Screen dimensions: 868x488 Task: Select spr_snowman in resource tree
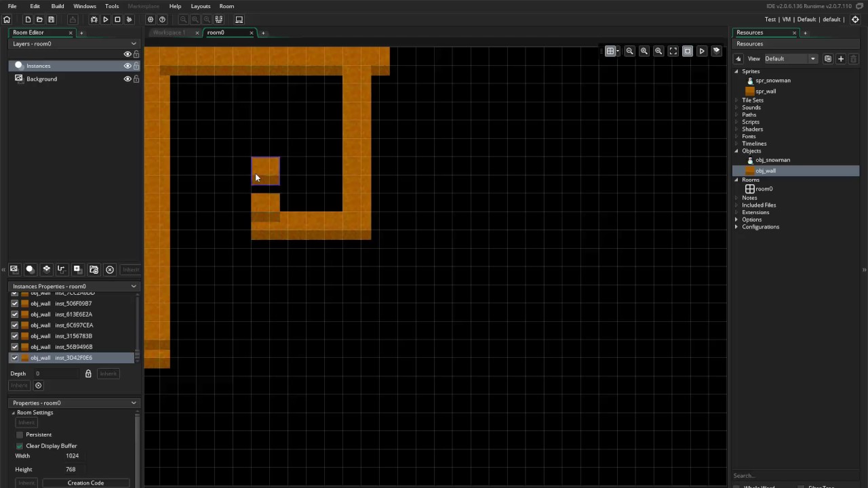point(773,81)
